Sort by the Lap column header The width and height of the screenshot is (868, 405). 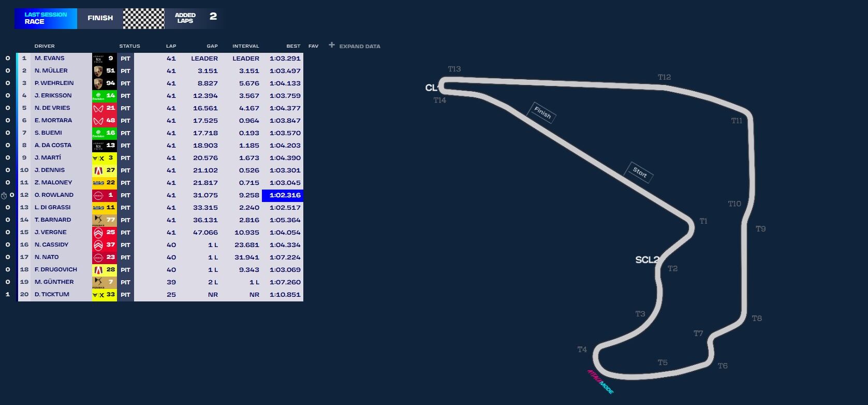[171, 46]
